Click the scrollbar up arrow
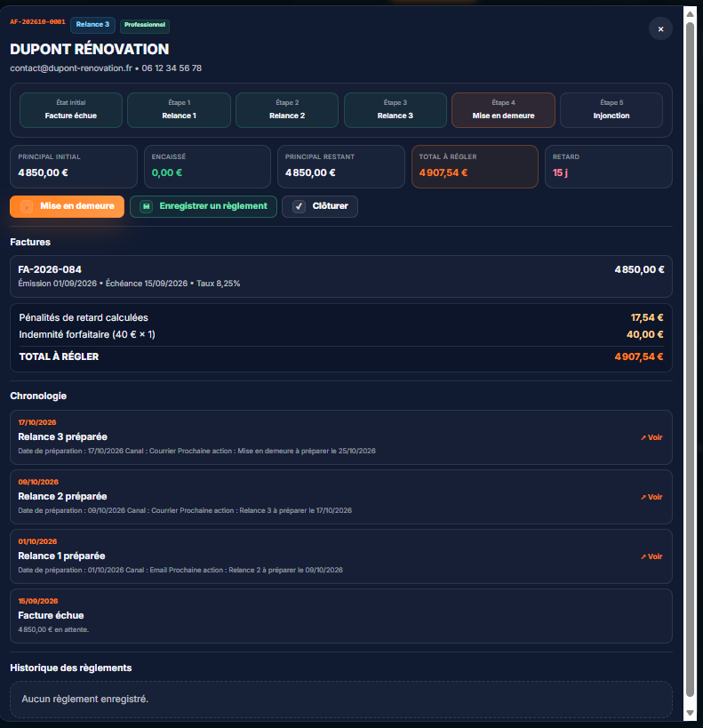Screen dimensions: 703x728 (x=690, y=14)
